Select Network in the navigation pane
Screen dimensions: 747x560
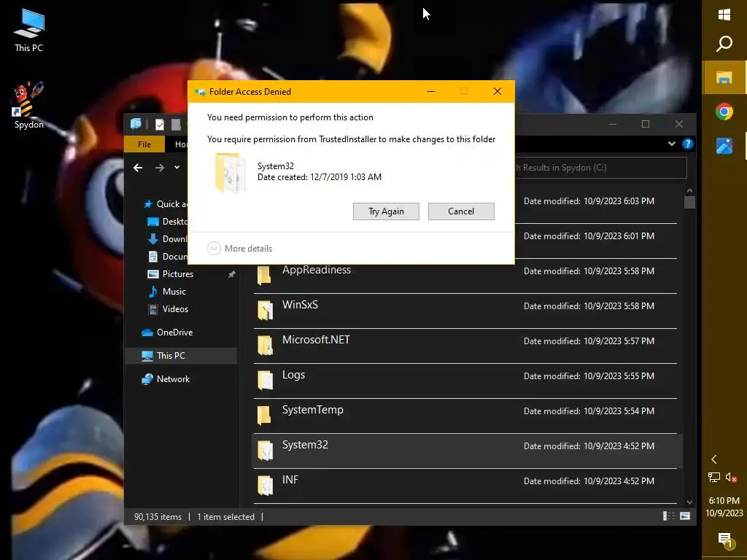pos(166,379)
